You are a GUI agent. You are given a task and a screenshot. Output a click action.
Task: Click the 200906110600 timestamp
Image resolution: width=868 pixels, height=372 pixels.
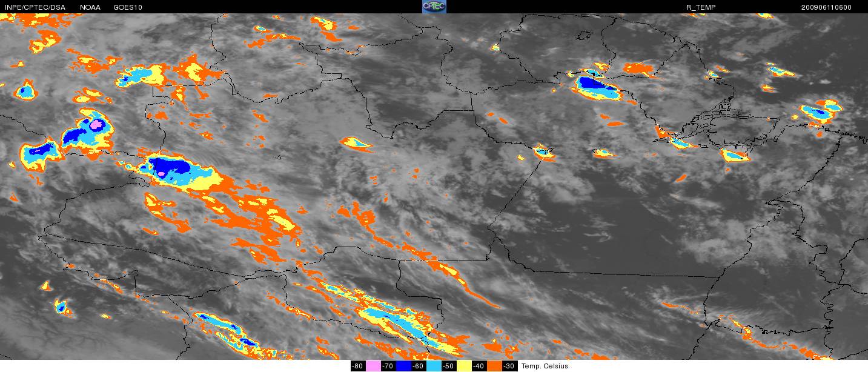click(826, 7)
